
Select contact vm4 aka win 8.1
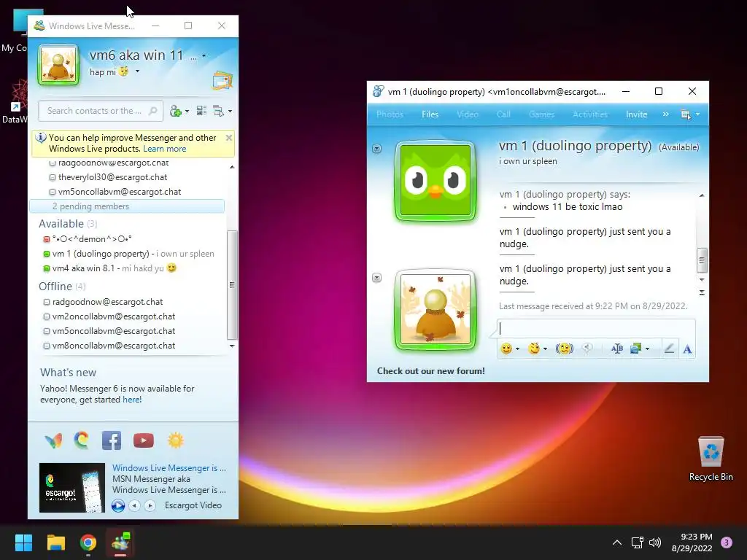click(109, 268)
